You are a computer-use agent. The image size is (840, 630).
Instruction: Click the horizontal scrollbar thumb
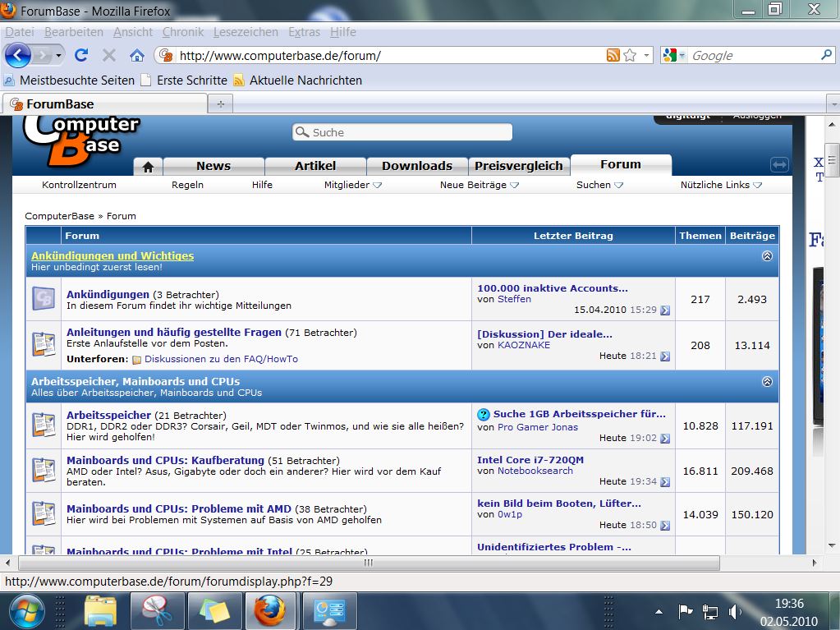[x=370, y=563]
